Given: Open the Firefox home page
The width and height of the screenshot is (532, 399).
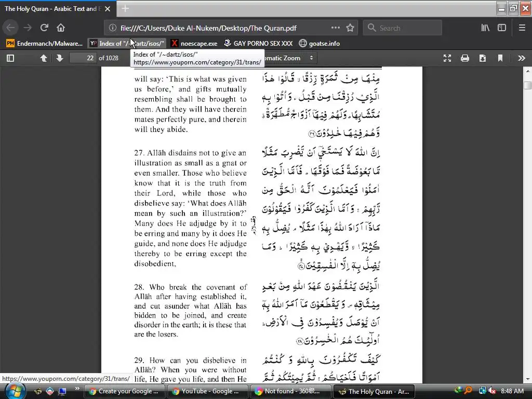Looking at the screenshot, I should click(61, 28).
